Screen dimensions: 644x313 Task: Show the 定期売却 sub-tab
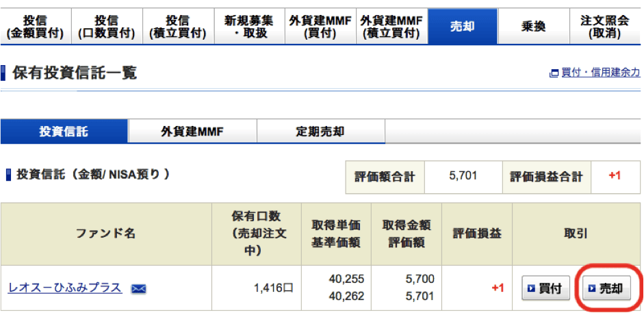tap(320, 131)
